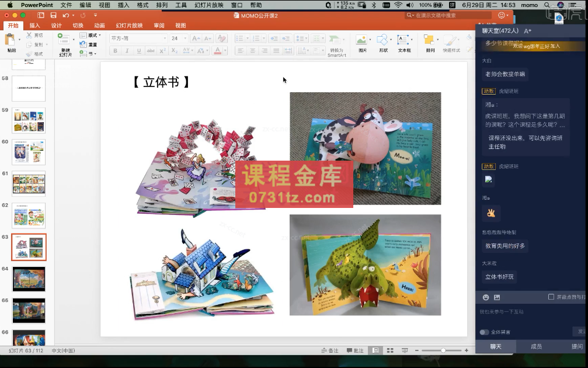The height and width of the screenshot is (368, 588).
Task: Click the emoji smiley icon in chat
Action: (x=486, y=297)
